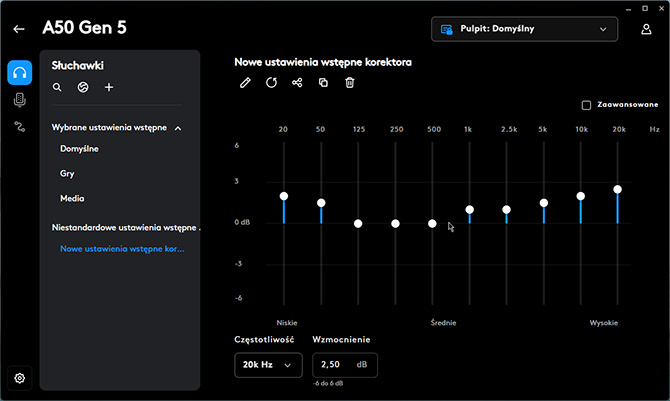Click the 10k Hz slider knob
Image resolution: width=670 pixels, height=401 pixels.
point(580,196)
